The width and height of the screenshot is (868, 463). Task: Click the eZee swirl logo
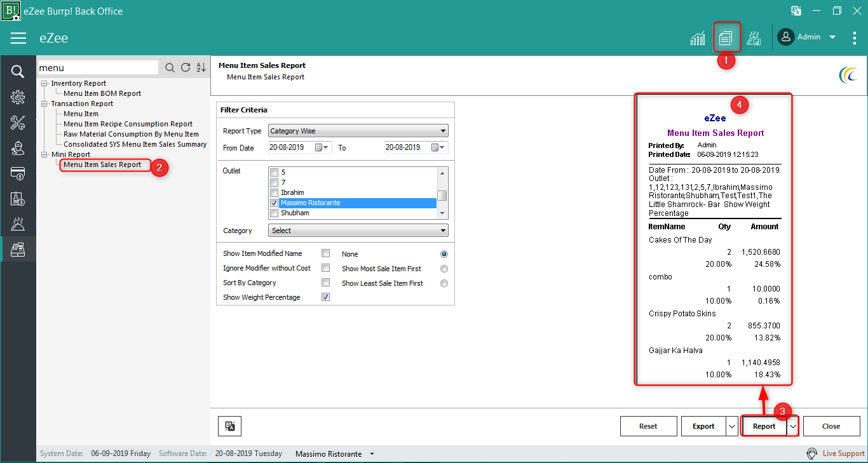point(848,76)
